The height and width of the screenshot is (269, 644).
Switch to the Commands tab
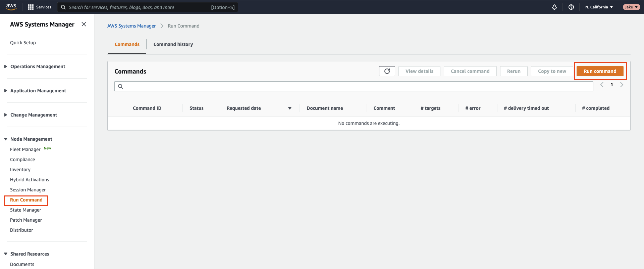127,44
